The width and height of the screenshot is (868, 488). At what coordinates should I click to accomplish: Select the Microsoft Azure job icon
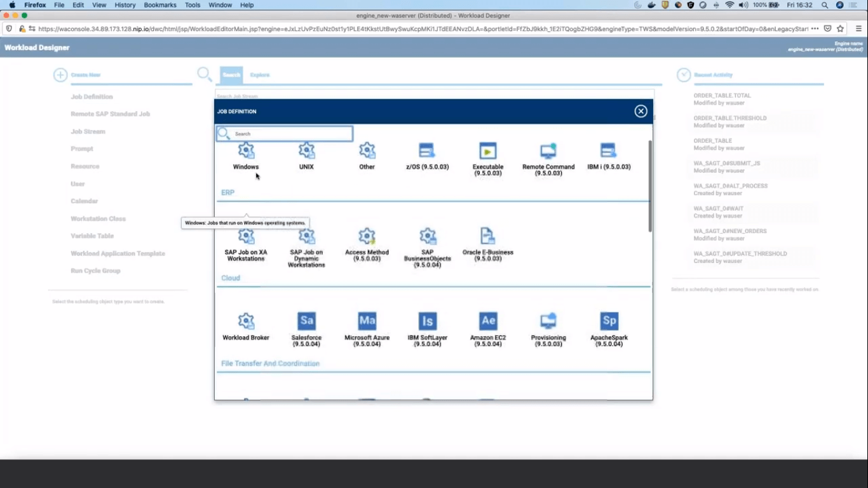click(x=367, y=322)
